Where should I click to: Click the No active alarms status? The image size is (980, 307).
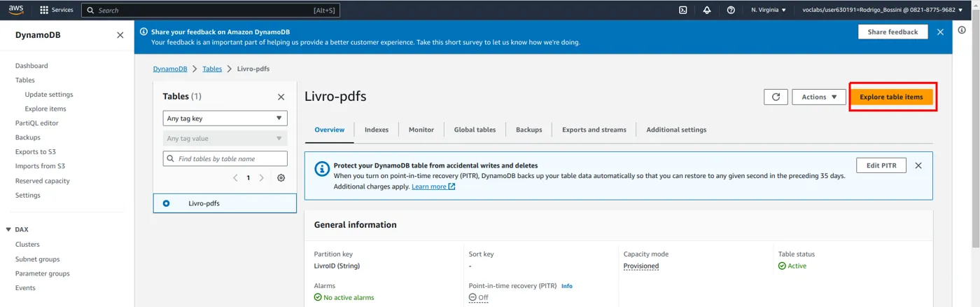(344, 298)
